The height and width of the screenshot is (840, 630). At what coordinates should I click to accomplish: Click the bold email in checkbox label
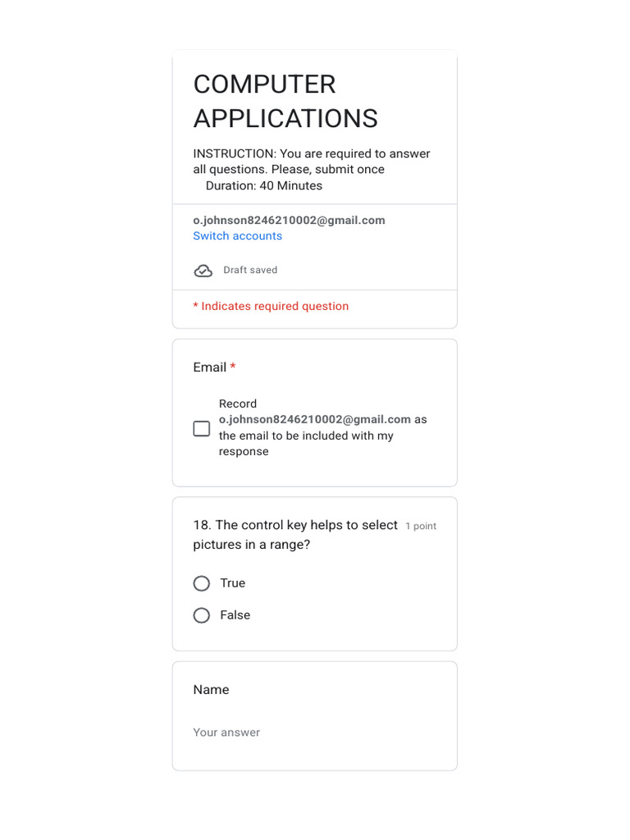tap(315, 419)
